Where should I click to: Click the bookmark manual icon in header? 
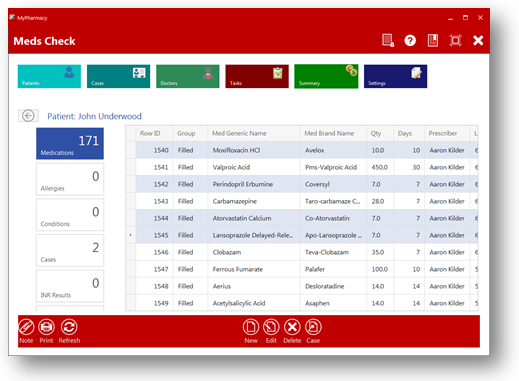coord(433,40)
